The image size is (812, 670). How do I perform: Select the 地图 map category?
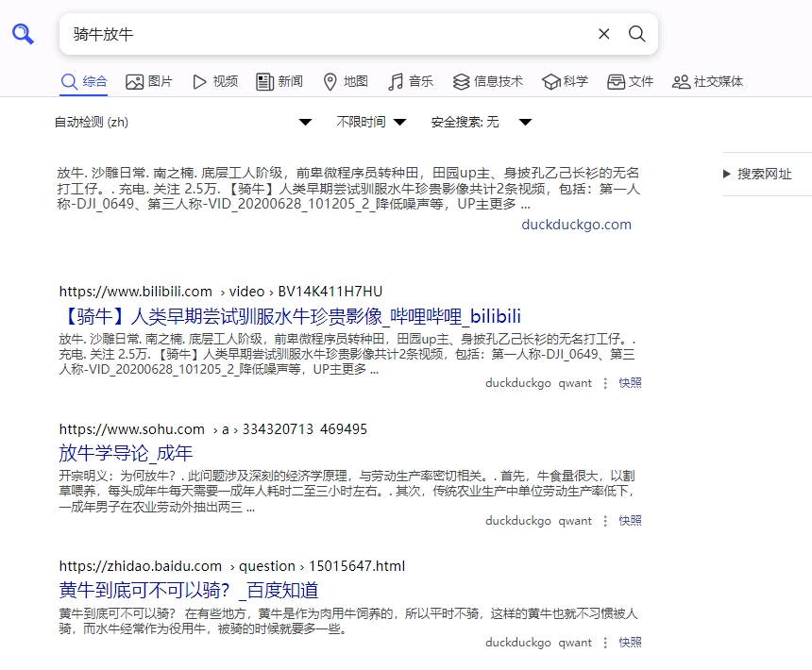tap(345, 82)
